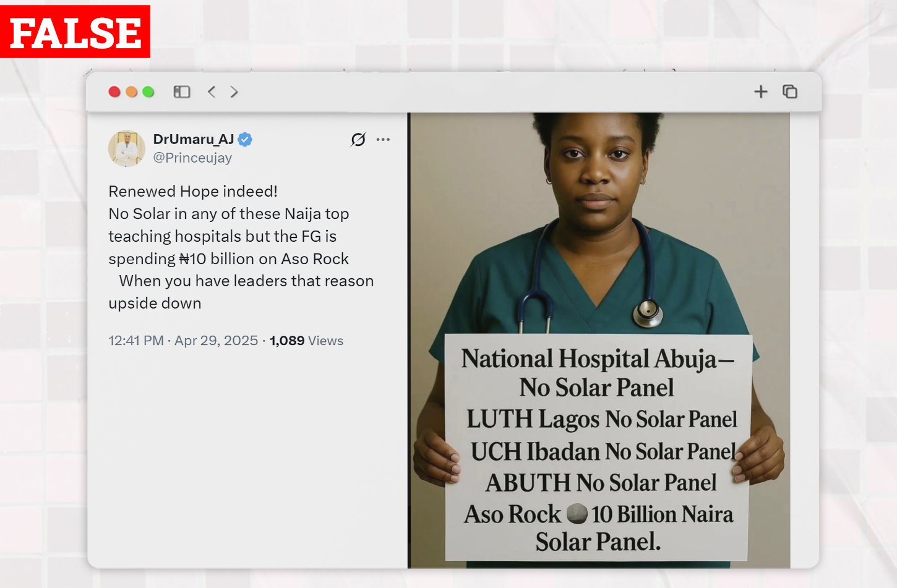Click the yellow minimize window dot
Image resolution: width=897 pixels, height=588 pixels.
131,92
